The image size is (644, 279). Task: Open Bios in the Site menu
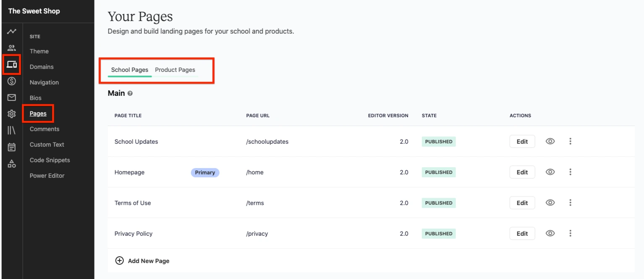pyautogui.click(x=36, y=98)
